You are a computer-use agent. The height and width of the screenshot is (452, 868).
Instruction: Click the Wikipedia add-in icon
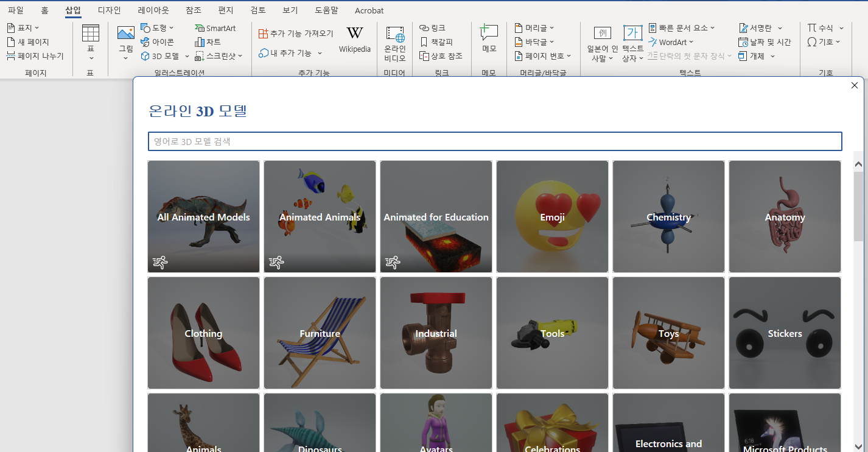tap(355, 40)
